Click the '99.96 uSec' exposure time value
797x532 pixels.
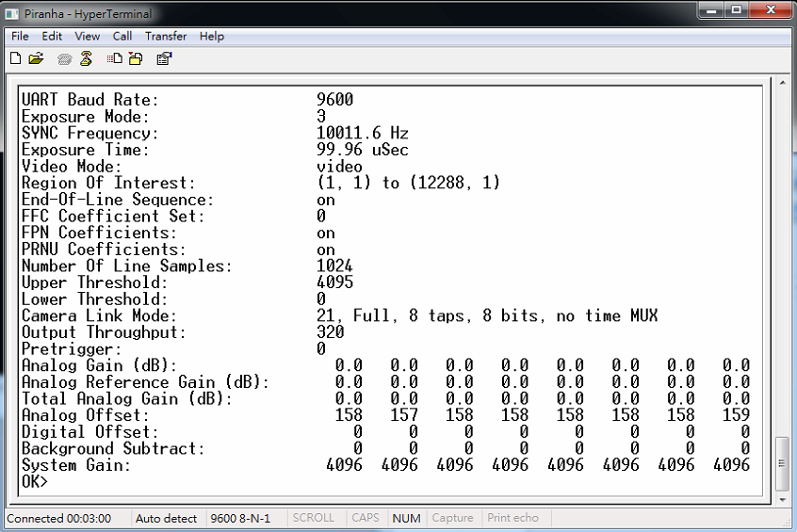coord(363,150)
